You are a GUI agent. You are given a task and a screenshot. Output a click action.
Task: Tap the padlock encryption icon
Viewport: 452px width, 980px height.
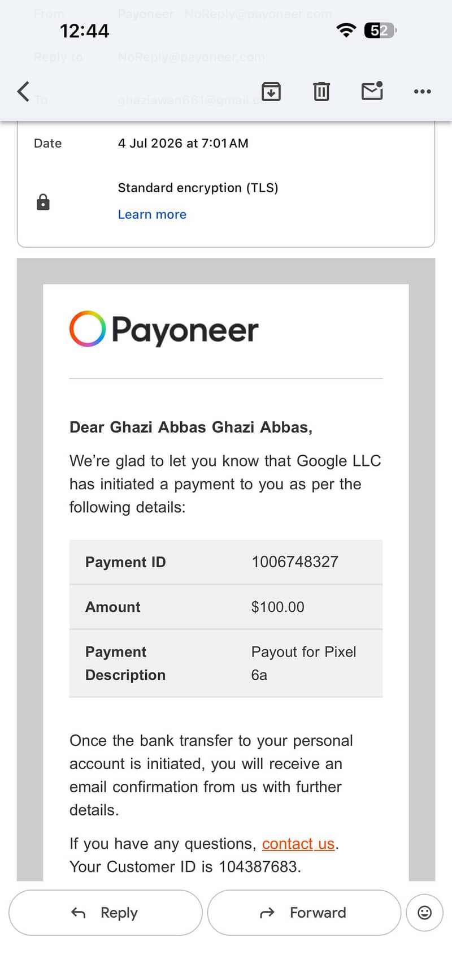43,202
